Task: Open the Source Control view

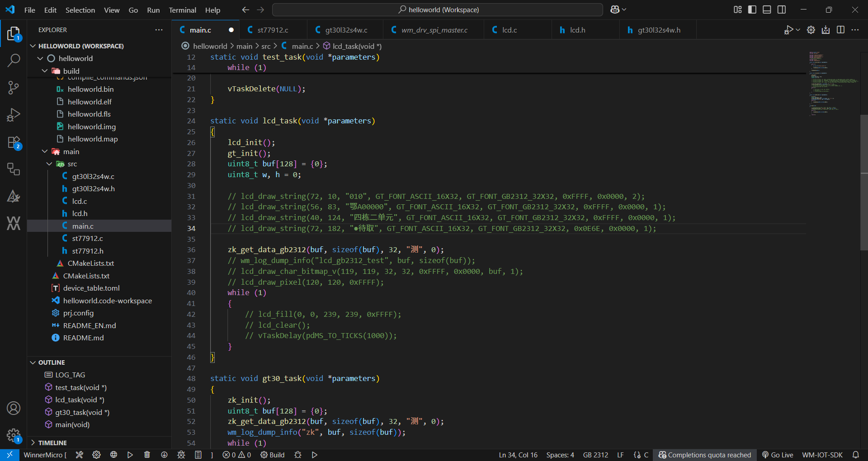Action: tap(14, 88)
